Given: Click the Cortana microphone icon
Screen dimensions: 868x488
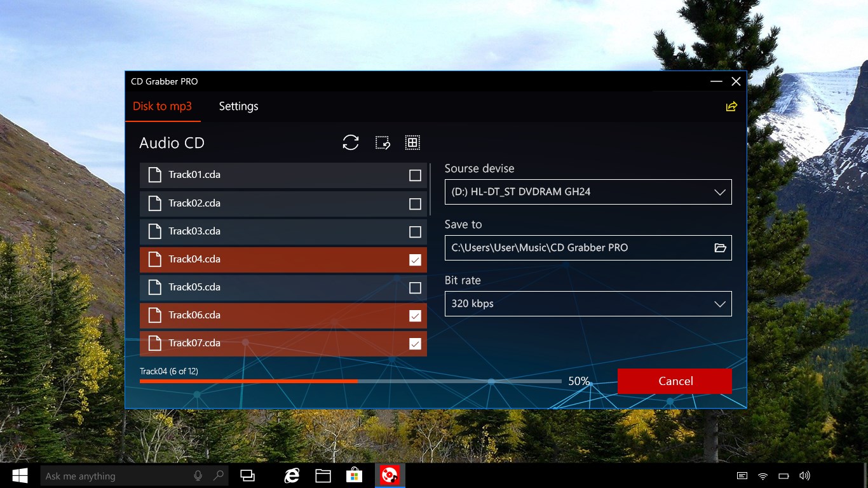Looking at the screenshot, I should pos(198,475).
